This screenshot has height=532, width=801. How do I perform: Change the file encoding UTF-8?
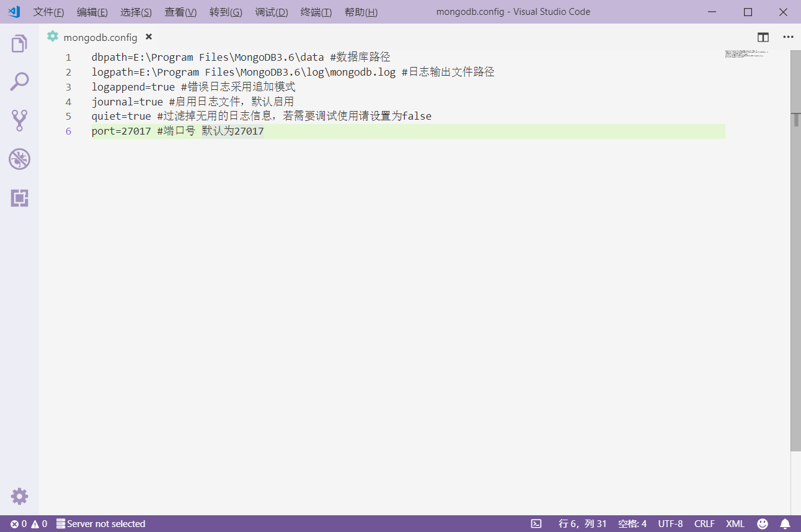(671, 524)
